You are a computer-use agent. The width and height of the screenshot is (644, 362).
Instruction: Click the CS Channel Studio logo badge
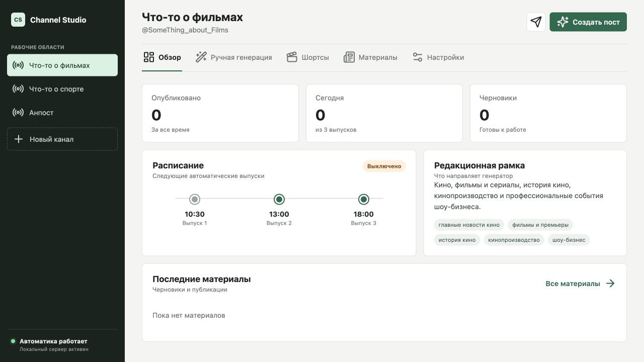[18, 20]
